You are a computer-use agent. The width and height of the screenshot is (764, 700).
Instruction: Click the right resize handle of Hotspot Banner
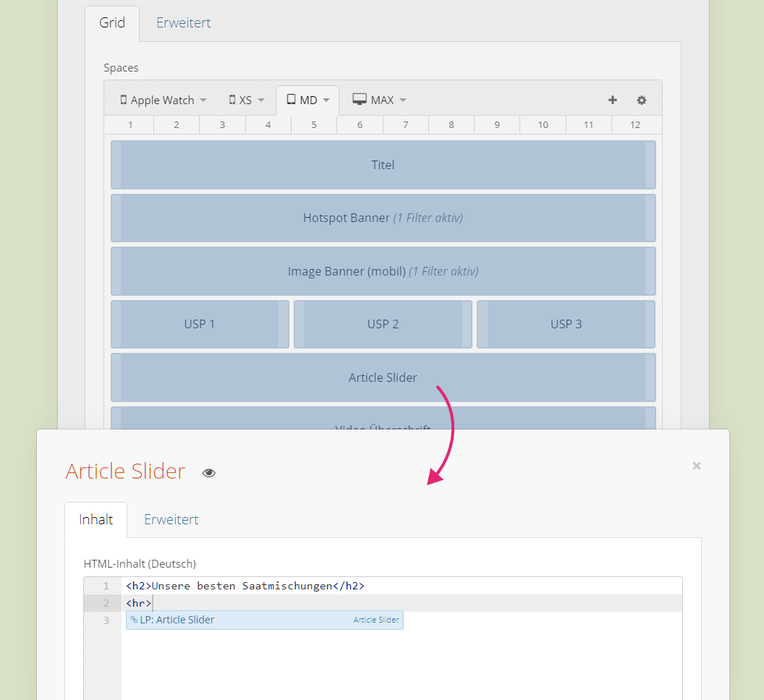(x=650, y=218)
